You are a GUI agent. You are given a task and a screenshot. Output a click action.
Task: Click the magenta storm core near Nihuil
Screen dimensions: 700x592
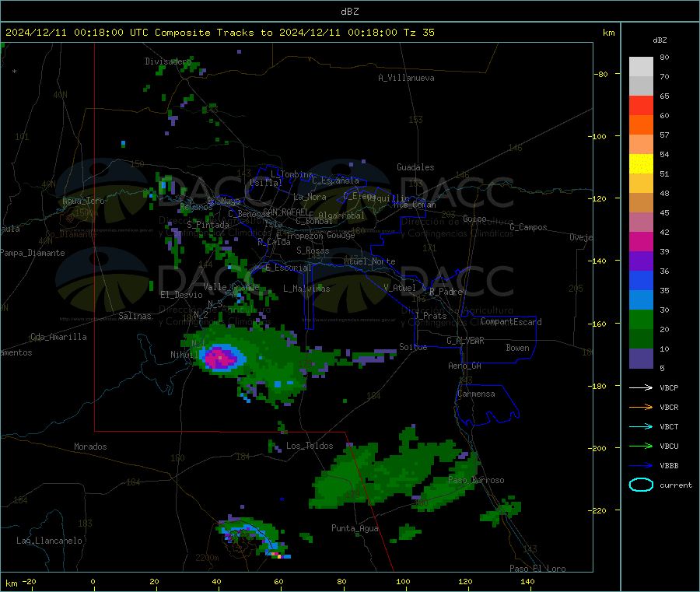click(219, 357)
